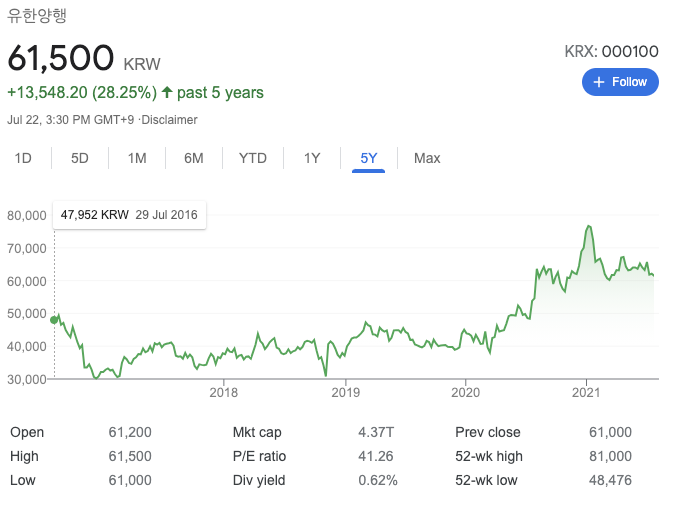This screenshot has height=513, width=681.
Task: Click the 29 Jul 2016 tooltip date
Action: click(x=166, y=215)
